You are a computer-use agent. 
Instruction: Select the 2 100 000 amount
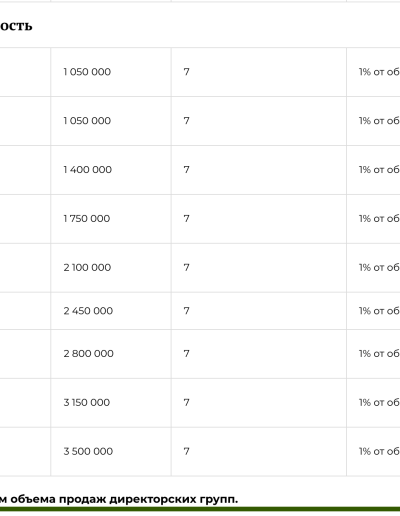[x=87, y=267]
